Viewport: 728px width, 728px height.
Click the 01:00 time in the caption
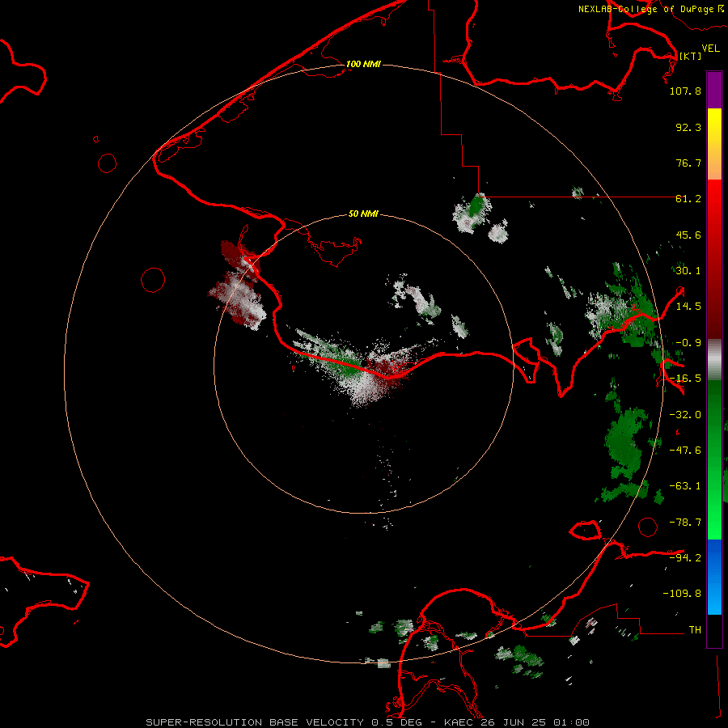tap(572, 722)
